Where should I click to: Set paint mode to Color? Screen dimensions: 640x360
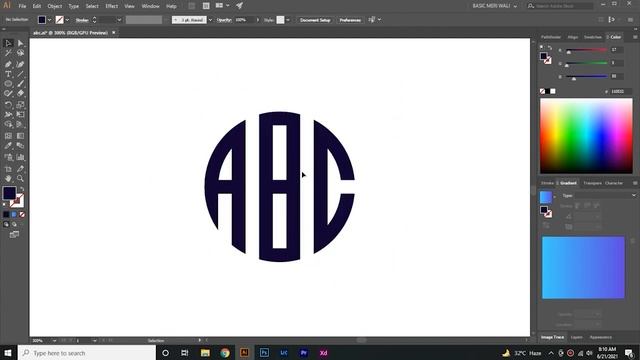pyautogui.click(x=6, y=214)
